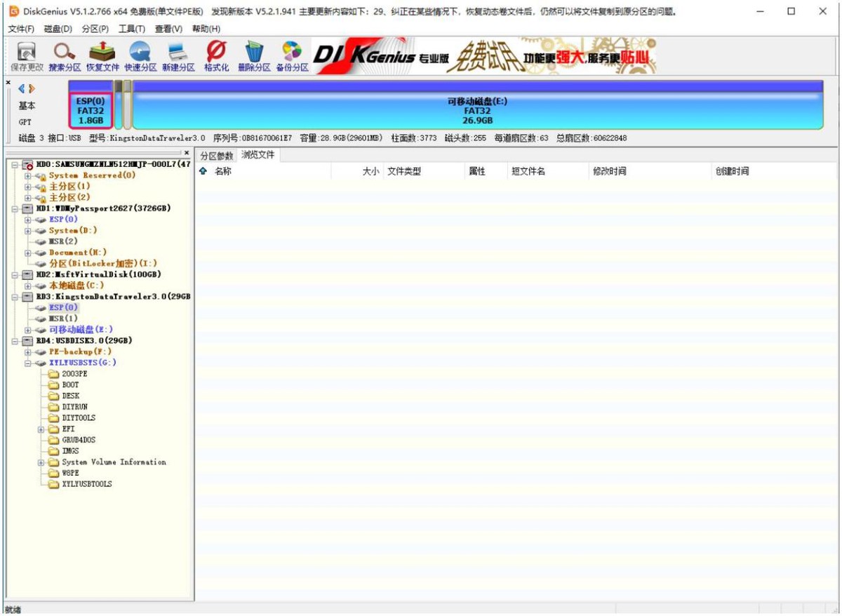The height and width of the screenshot is (616, 842).
Task: Click the Save Changes (保存更改) toolbar icon
Action: 27,57
